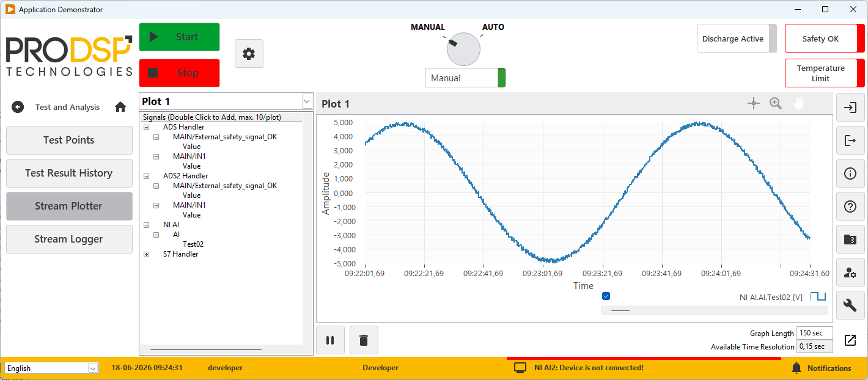Click the login arrow icon in right sidebar
The image size is (868, 380).
click(x=850, y=108)
